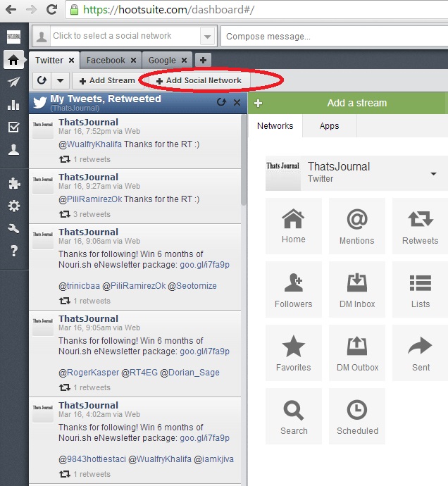Open the Assignments checkmark icon
Screen dimensions: 448x486
[x=13, y=127]
